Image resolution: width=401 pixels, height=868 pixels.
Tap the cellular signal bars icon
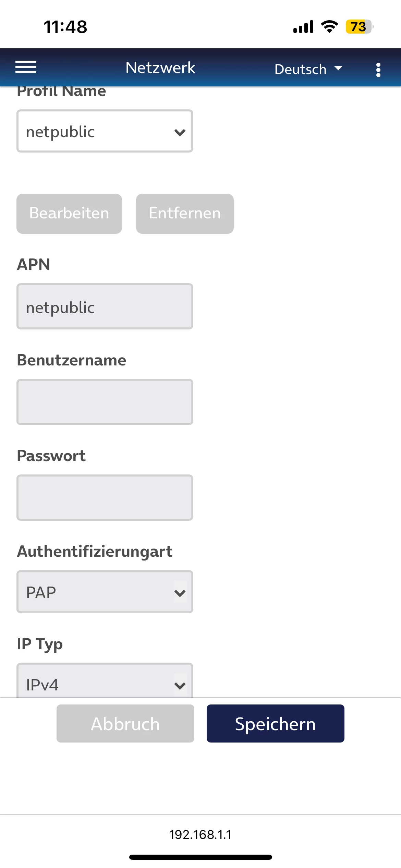click(x=303, y=27)
